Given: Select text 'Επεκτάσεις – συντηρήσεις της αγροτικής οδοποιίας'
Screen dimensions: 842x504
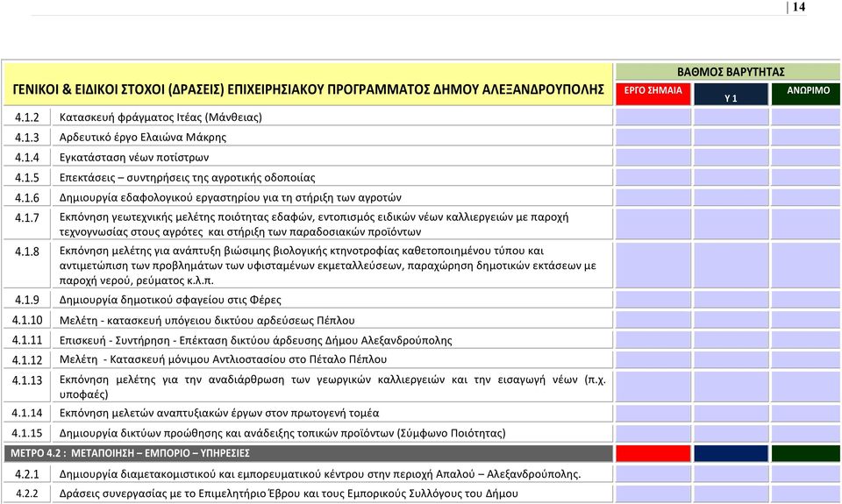Looking at the screenshot, I should pos(187,178).
